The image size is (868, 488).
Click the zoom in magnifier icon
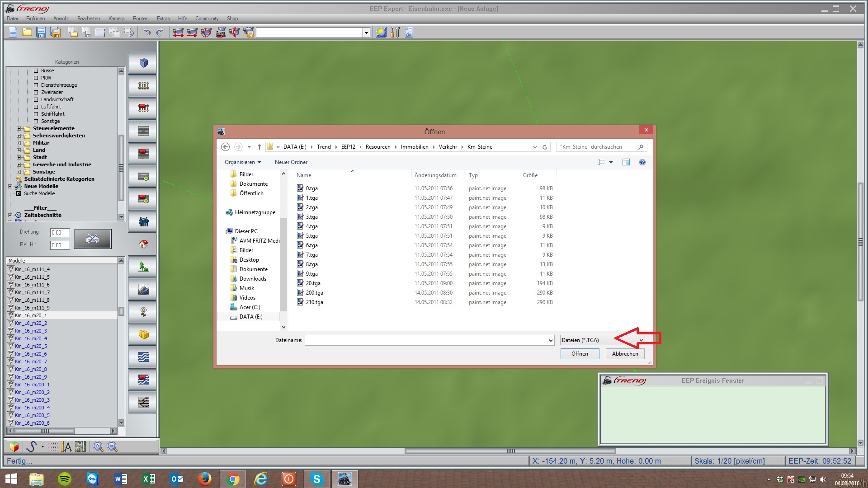(98, 447)
